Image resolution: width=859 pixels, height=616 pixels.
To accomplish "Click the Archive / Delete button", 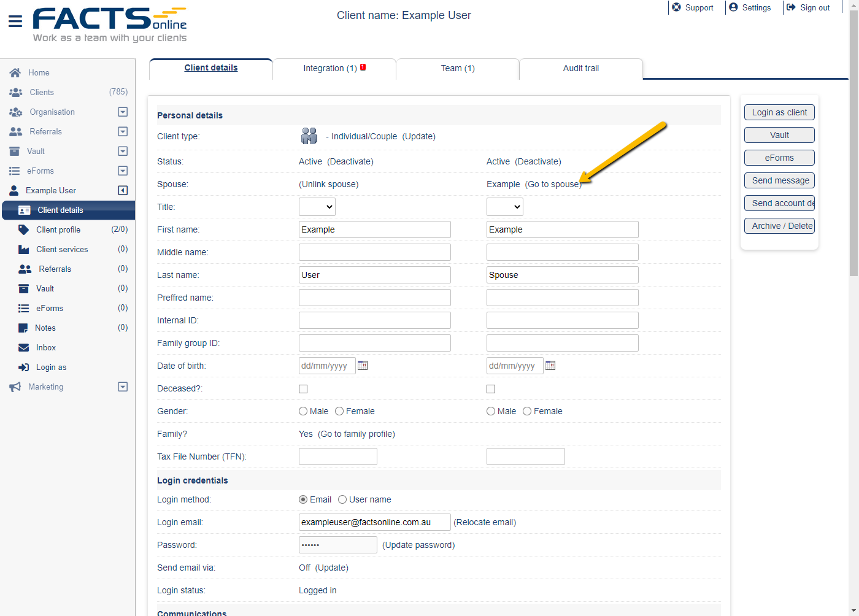I will (x=779, y=226).
